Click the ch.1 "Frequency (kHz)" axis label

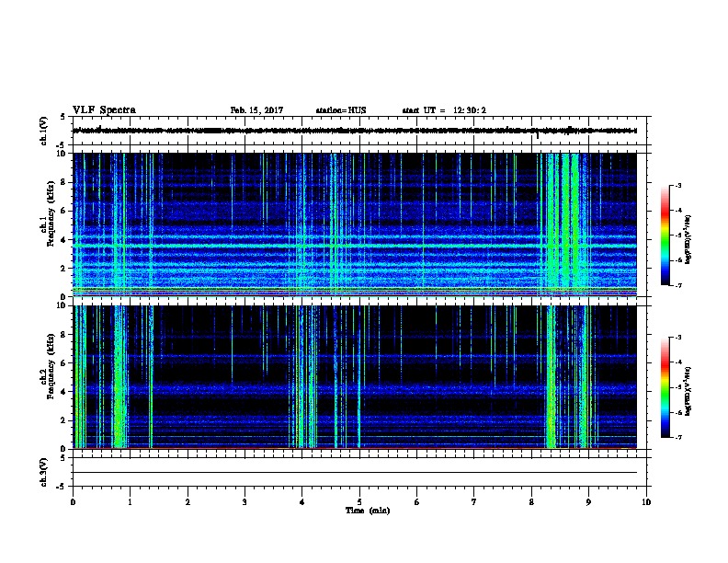point(51,213)
